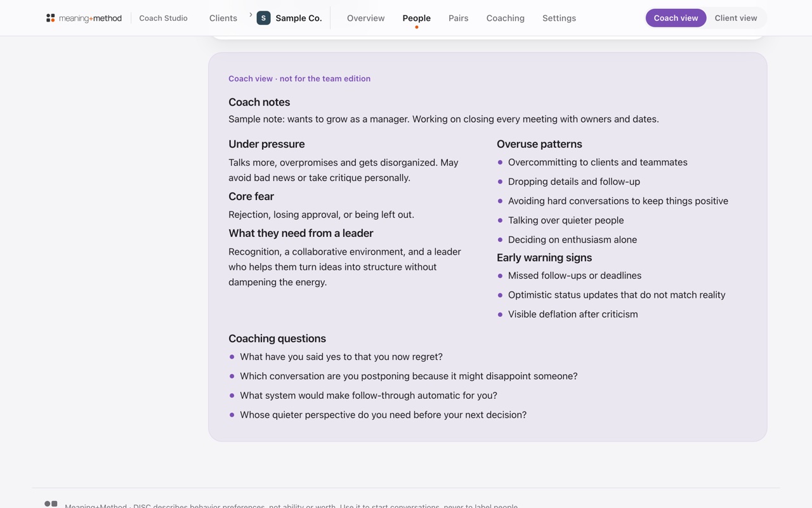Image resolution: width=812 pixels, height=508 pixels.
Task: Click 'Optimistic status updates that do not match reality'
Action: coord(617,295)
